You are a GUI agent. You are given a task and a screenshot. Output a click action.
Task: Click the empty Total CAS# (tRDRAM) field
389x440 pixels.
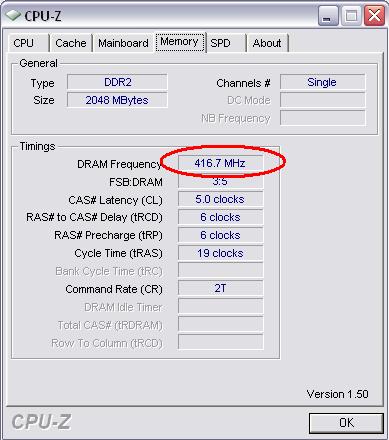coord(220,324)
